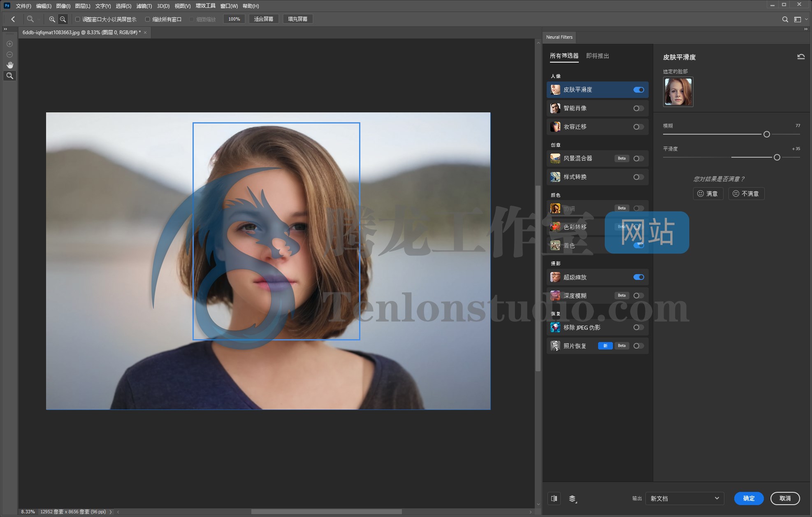The width and height of the screenshot is (812, 517).
Task: Enable the 妆容迁移 toggle
Action: (x=639, y=127)
